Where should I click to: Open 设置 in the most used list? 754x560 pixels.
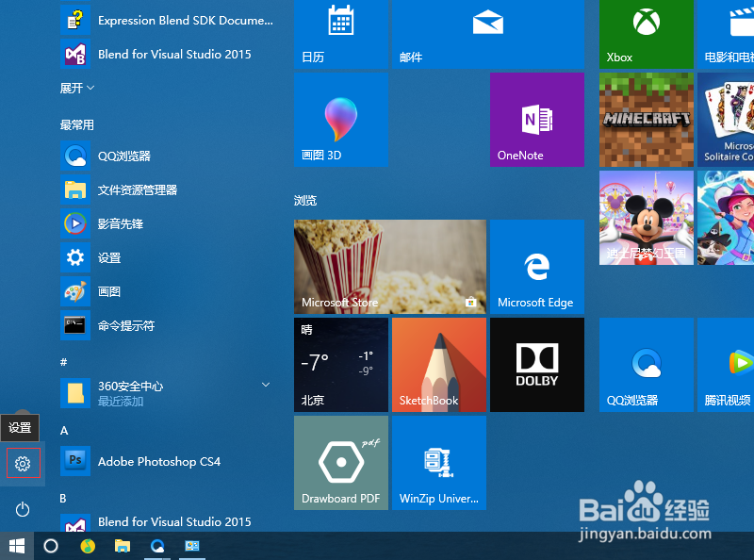[169, 258]
